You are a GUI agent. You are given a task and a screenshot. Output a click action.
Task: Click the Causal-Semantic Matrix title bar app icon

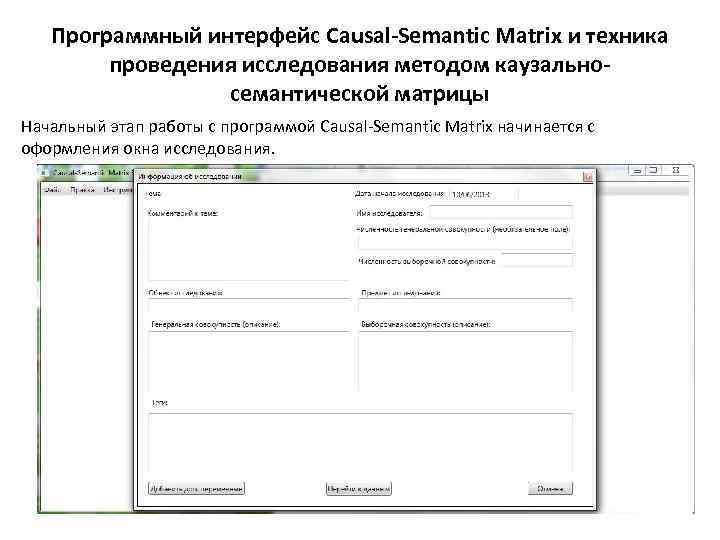[x=44, y=173]
